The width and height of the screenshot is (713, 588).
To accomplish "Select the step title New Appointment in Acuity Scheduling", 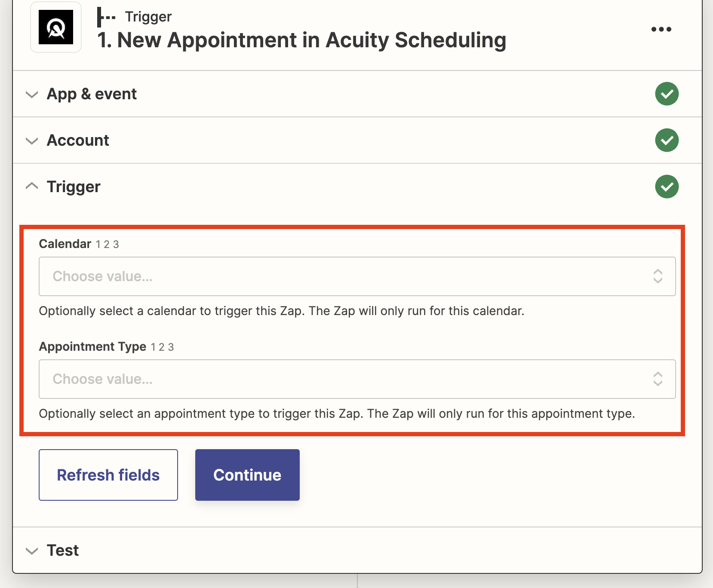I will coord(301,40).
